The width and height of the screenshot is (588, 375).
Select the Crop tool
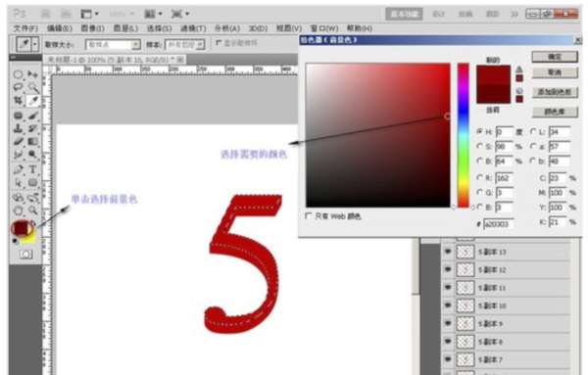(x=18, y=101)
